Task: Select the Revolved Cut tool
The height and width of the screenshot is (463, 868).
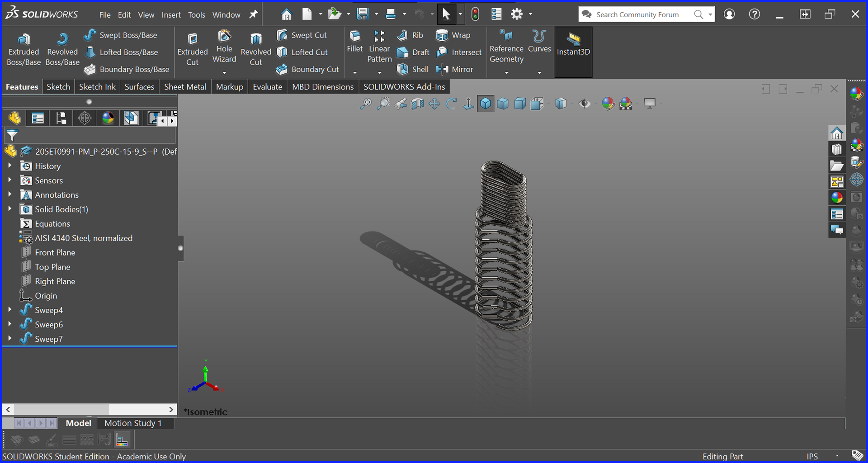Action: 256,50
